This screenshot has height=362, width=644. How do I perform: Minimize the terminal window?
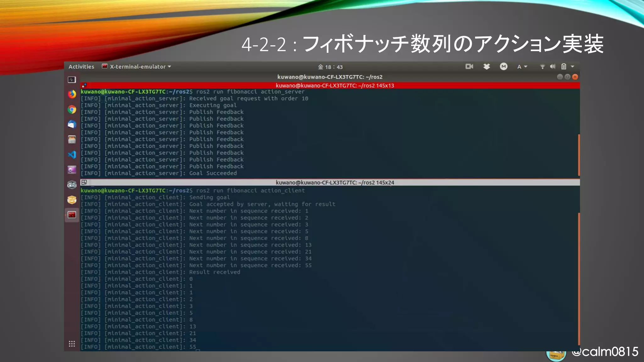(560, 77)
